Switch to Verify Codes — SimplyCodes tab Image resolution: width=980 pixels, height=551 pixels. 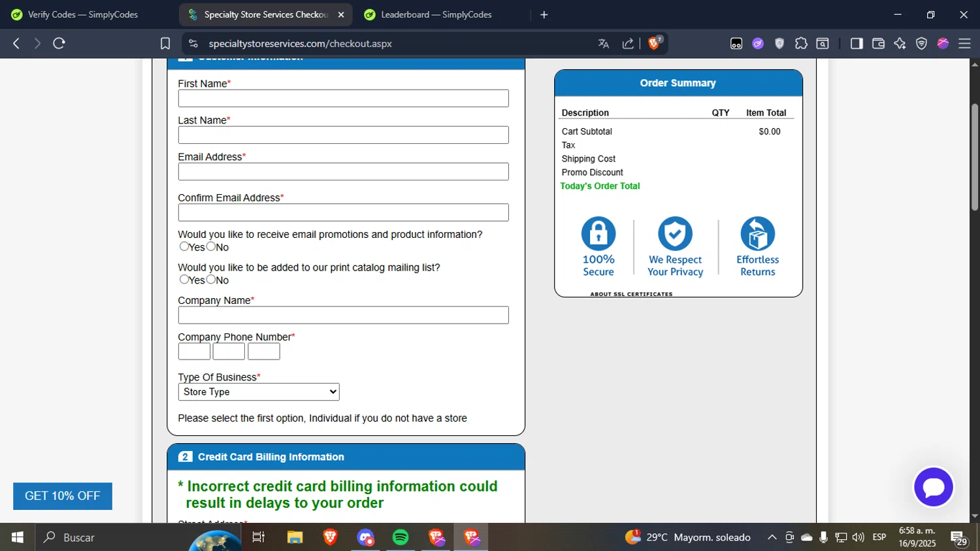pyautogui.click(x=83, y=14)
